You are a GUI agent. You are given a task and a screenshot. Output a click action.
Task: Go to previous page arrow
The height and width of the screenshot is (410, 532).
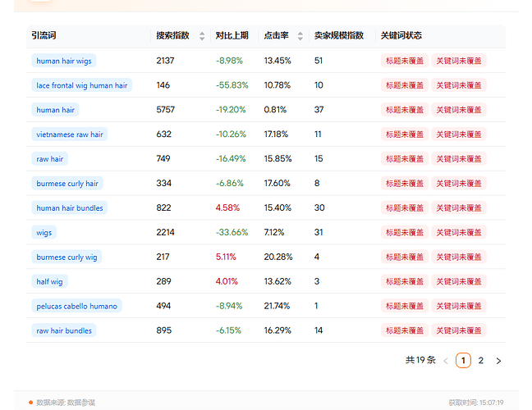tap(446, 360)
